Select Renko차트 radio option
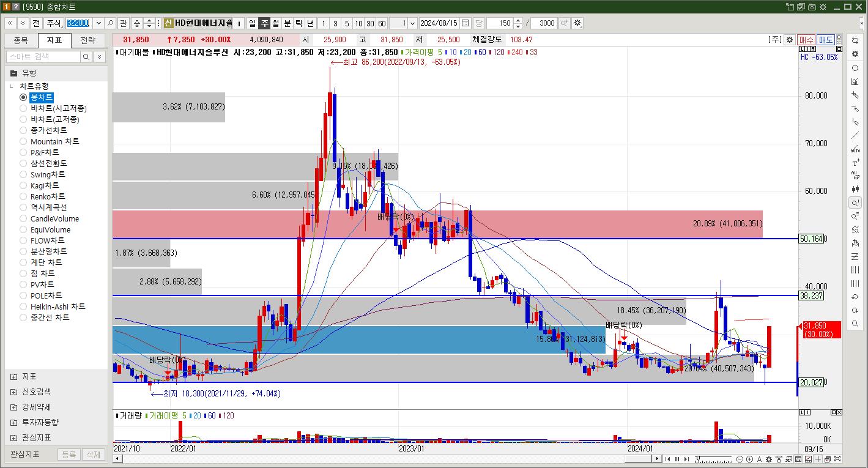 click(x=42, y=196)
